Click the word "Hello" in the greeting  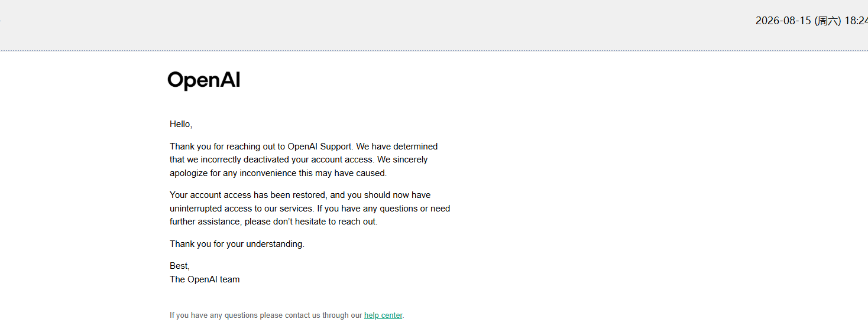pyautogui.click(x=180, y=124)
